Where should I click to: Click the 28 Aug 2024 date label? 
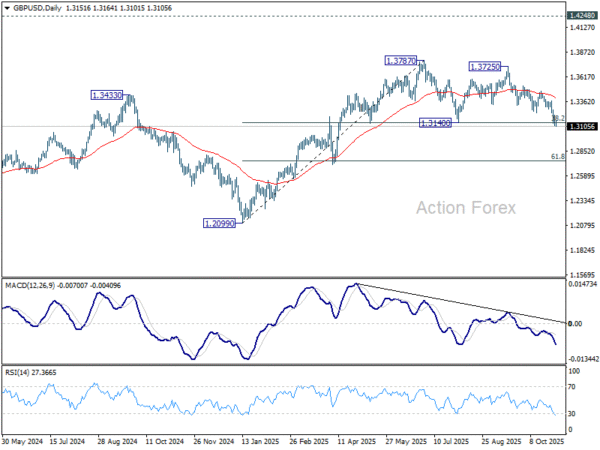117,441
